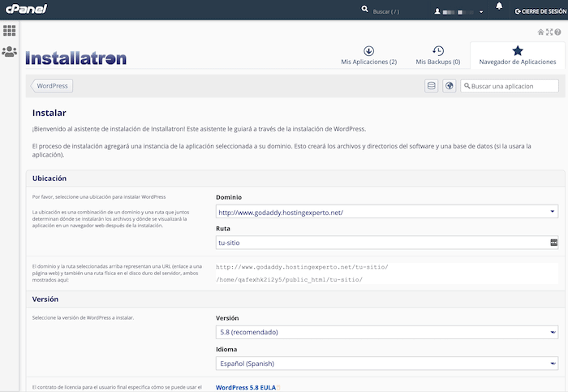
Task: Click the Ruta field containing tu-sitio
Action: (387, 243)
